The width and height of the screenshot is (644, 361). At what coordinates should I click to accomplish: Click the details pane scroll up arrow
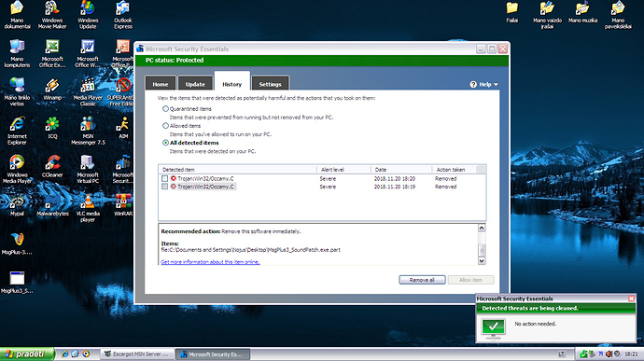click(482, 228)
